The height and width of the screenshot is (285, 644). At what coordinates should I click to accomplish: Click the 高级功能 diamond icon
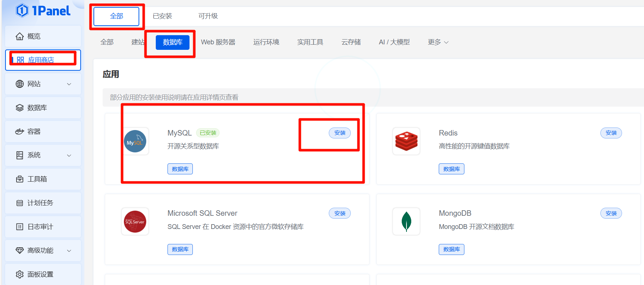[20, 251]
